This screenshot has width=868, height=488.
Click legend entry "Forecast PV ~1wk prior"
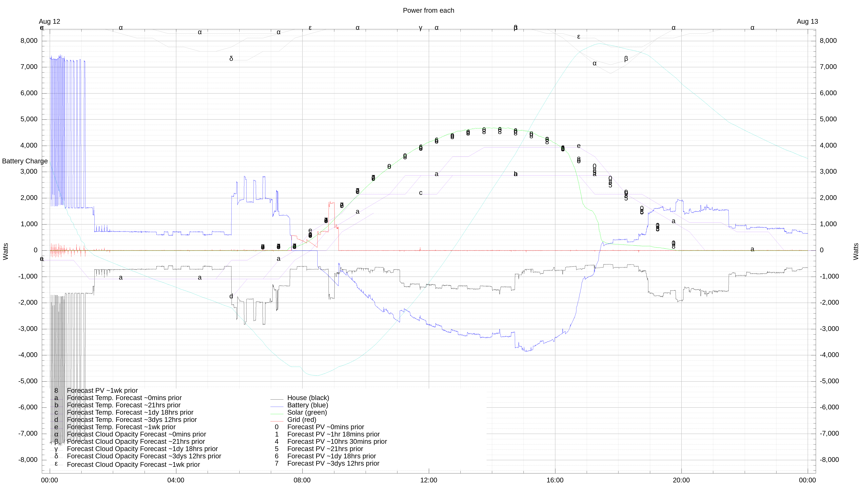click(102, 390)
